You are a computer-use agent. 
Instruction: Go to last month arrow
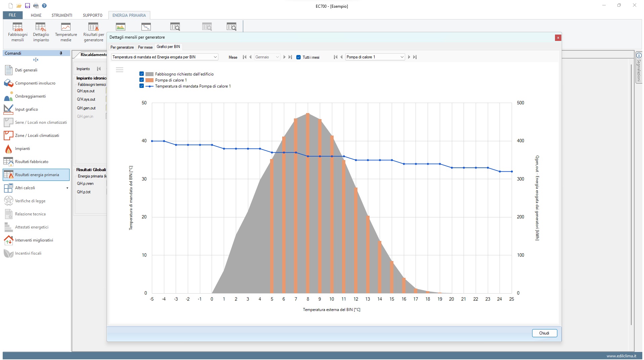290,57
